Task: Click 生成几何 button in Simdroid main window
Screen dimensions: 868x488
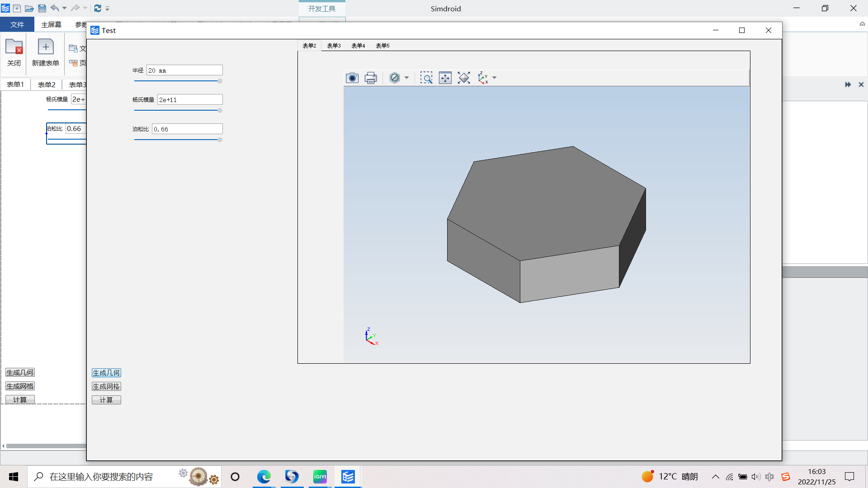Action: (20, 372)
